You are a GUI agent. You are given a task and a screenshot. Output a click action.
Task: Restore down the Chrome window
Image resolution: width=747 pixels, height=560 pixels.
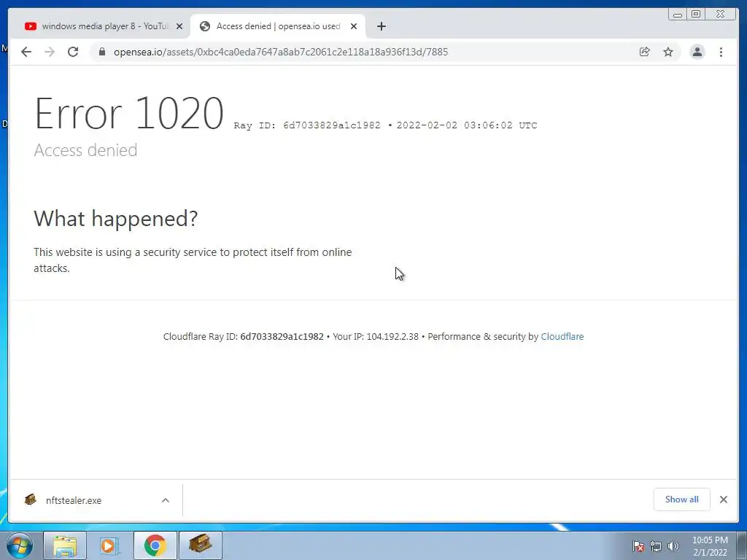[695, 15]
